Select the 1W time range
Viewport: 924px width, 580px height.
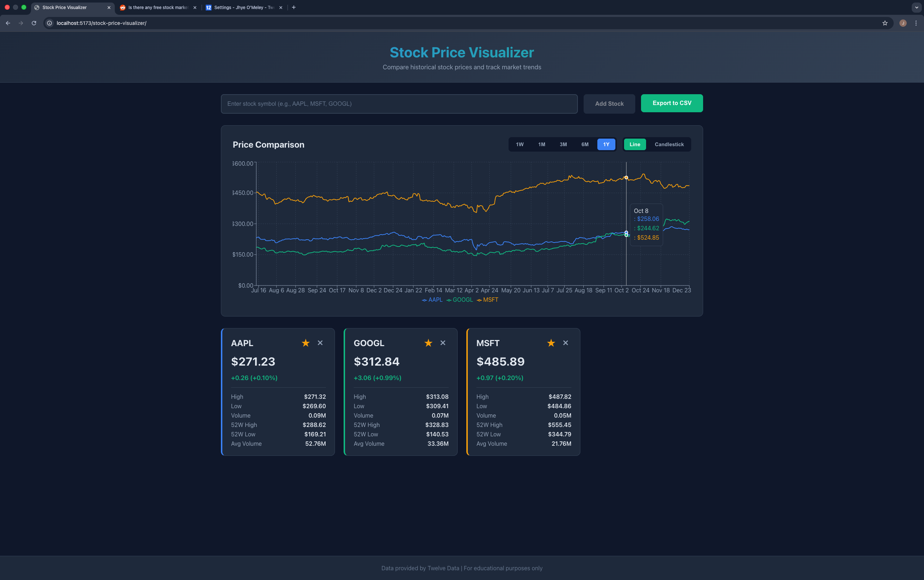(x=520, y=144)
